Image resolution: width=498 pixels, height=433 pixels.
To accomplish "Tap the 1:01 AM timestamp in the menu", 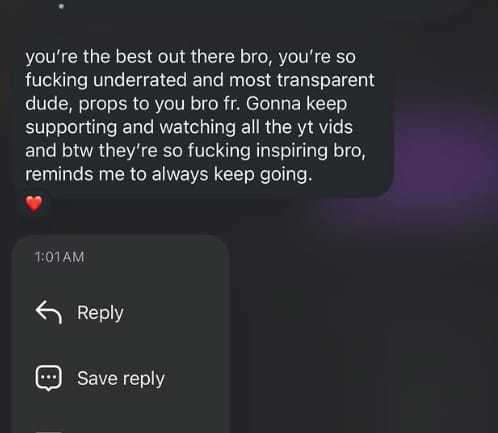I will tap(59, 257).
